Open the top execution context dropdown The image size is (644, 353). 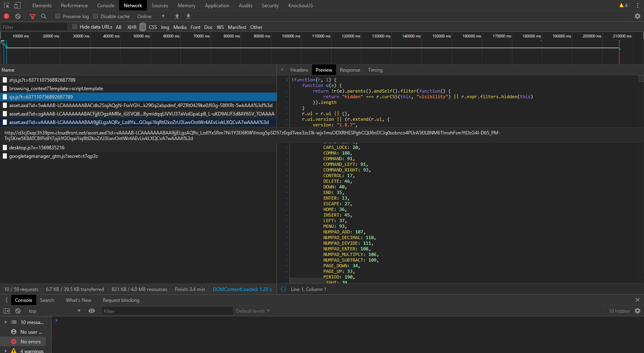point(54,311)
